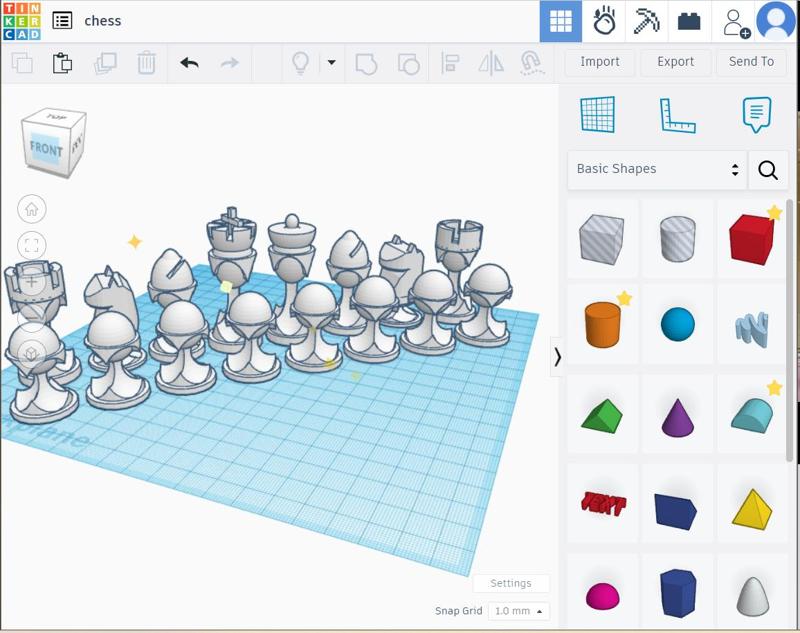Screen dimensions: 800x633
Task: Click the Export button
Action: (675, 62)
